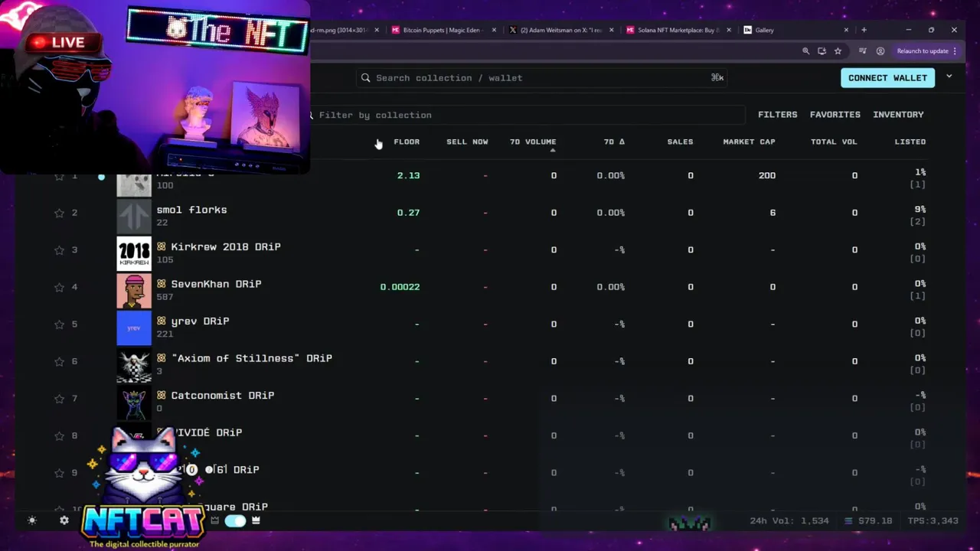Favorite the Kirkrew 2018 DRiP star
The height and width of the screenshot is (551, 980).
tap(59, 250)
